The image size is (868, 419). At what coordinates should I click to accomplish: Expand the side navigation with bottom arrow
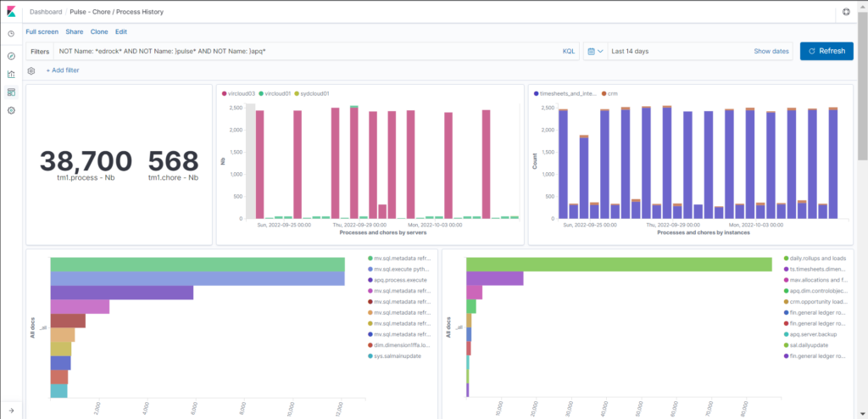pos(11,410)
